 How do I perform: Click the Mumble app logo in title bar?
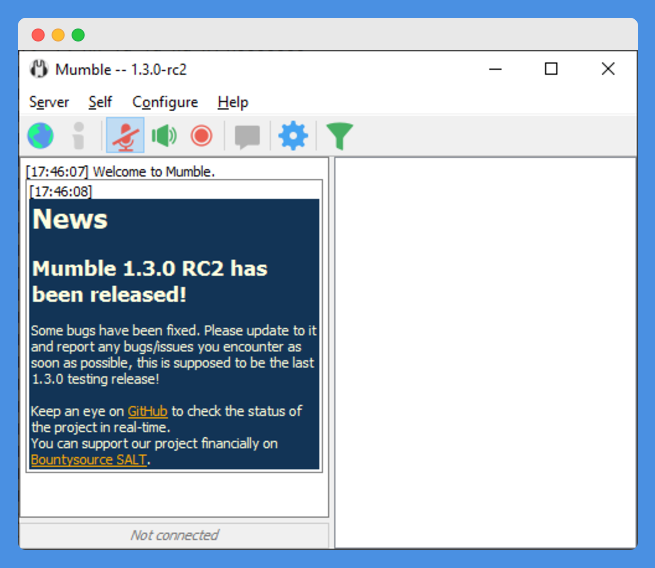39,69
